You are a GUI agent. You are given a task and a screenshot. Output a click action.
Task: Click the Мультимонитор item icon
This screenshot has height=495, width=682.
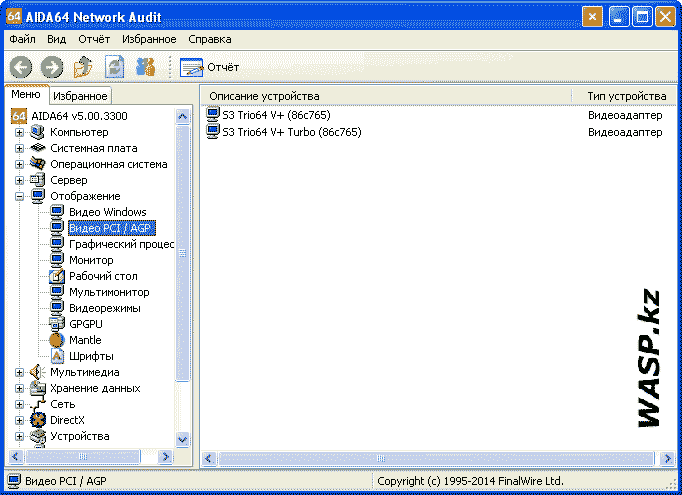click(57, 292)
